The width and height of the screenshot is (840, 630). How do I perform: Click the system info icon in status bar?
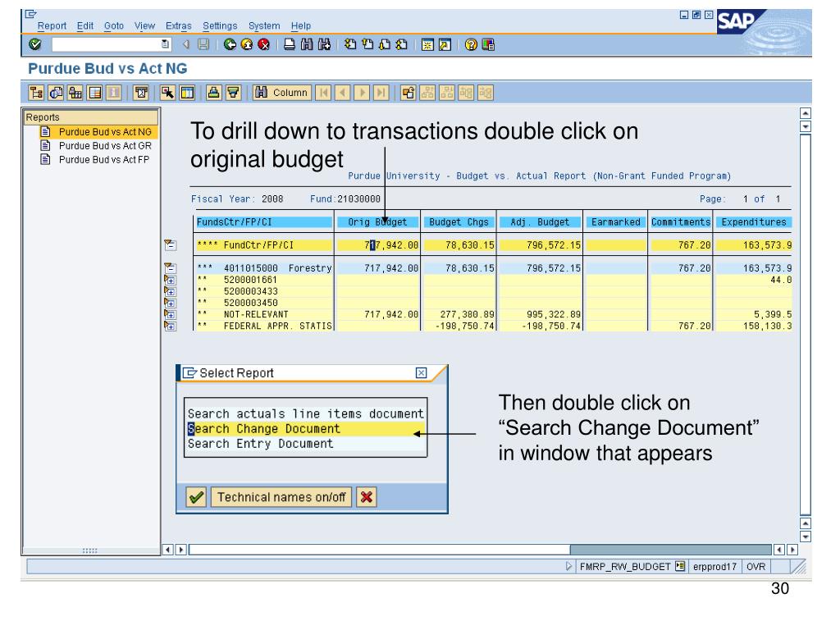[x=680, y=566]
